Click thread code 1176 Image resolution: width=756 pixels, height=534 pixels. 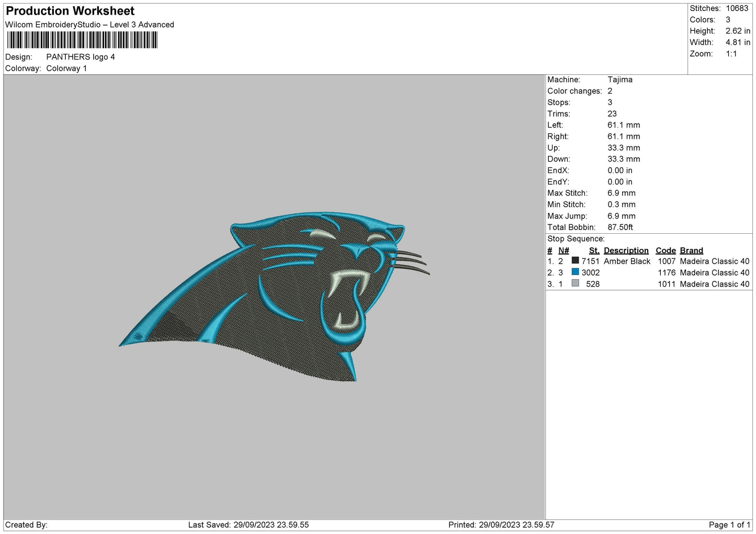coord(667,272)
